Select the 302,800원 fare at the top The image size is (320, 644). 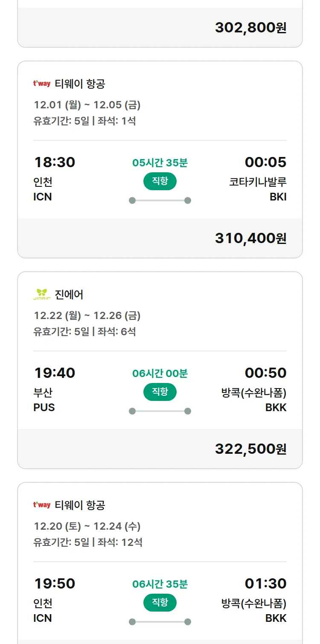[250, 28]
